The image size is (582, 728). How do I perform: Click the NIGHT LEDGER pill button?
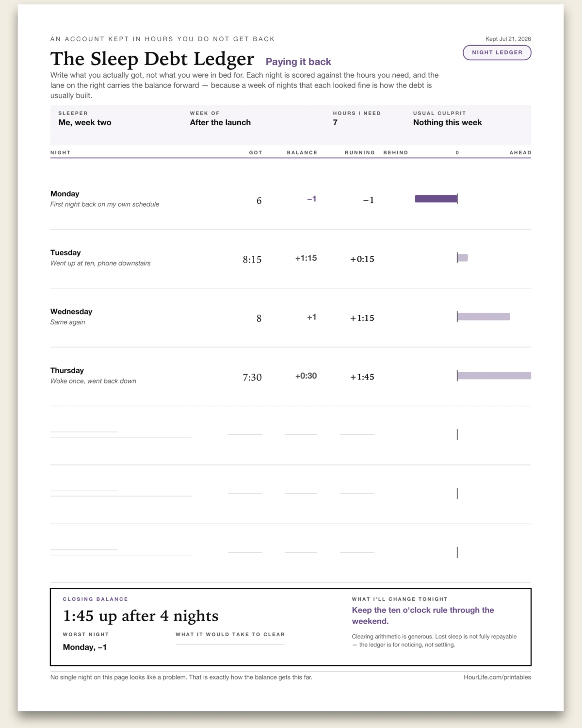coord(497,52)
